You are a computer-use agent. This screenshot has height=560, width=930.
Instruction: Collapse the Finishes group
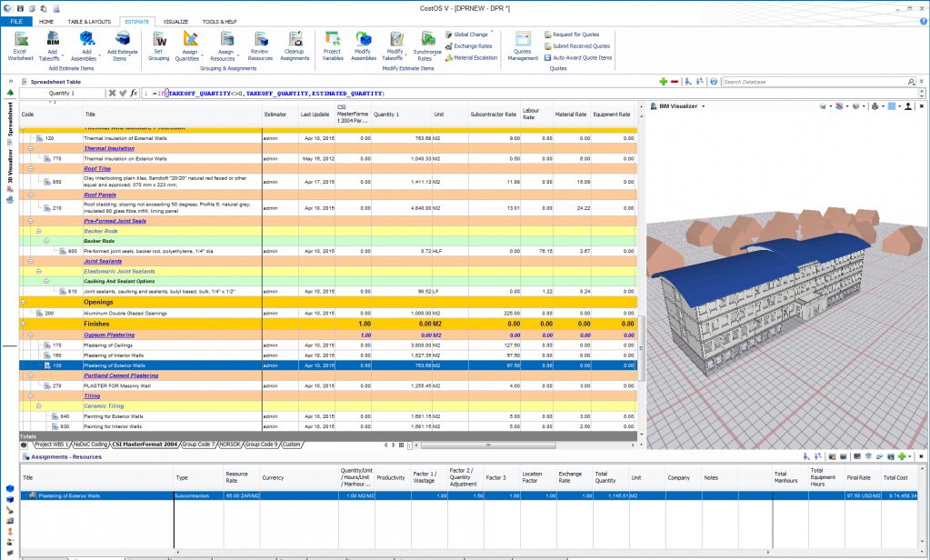[24, 324]
